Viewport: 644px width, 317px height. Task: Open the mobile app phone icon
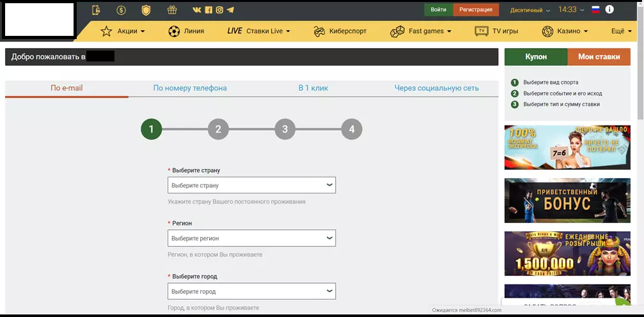point(96,10)
